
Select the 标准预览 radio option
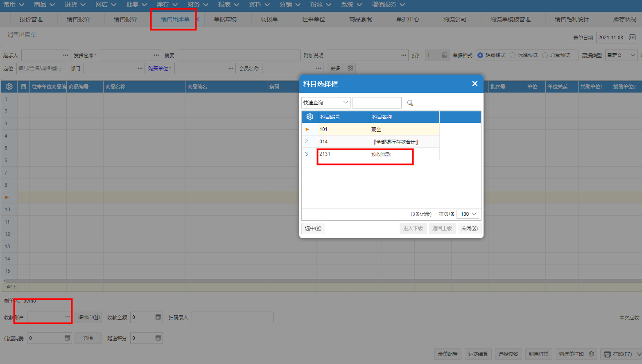(513, 55)
